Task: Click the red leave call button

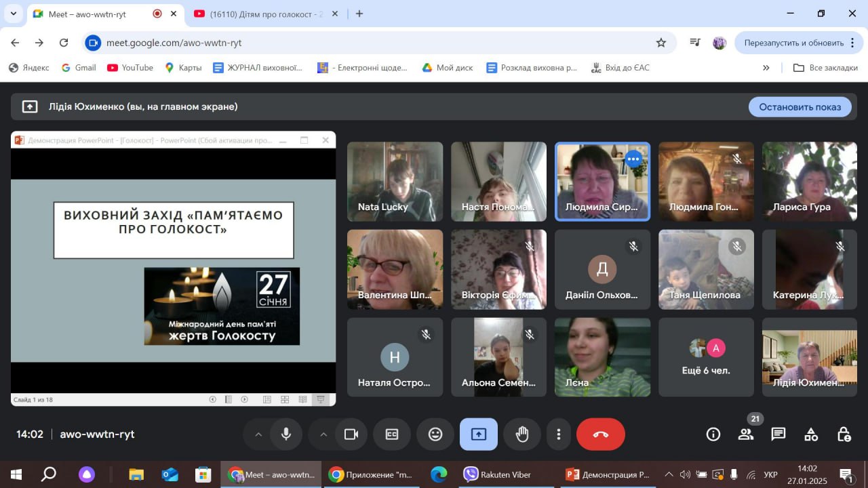Action: (x=600, y=434)
